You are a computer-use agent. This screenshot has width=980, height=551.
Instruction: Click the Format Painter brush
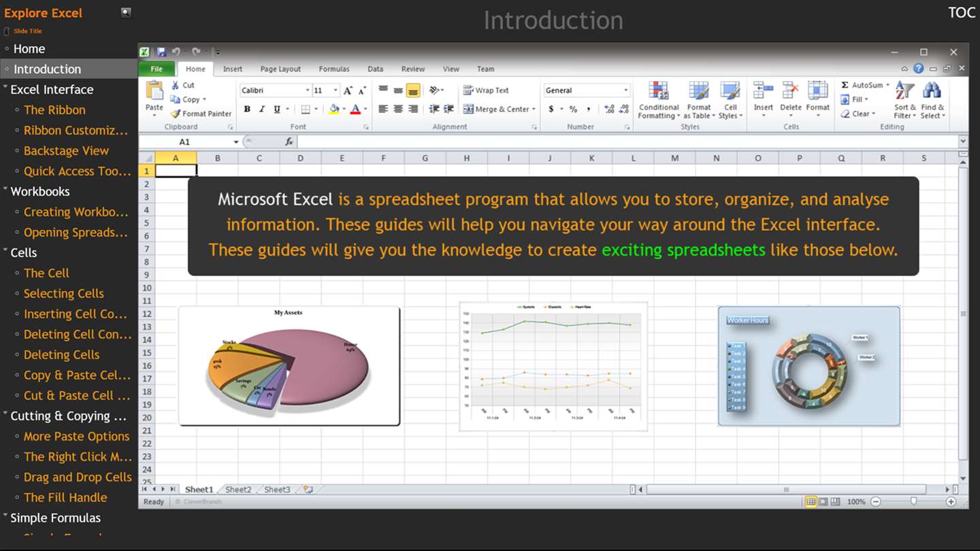[x=176, y=114]
